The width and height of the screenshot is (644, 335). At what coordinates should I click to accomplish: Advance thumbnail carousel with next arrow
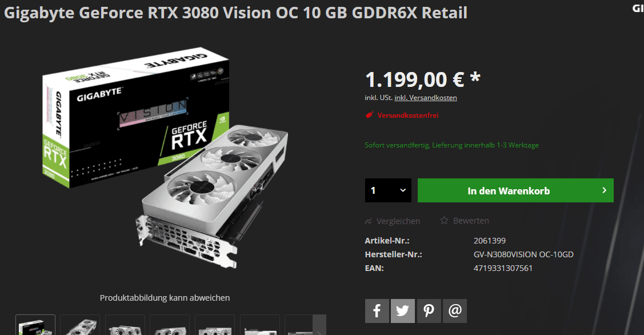319,325
